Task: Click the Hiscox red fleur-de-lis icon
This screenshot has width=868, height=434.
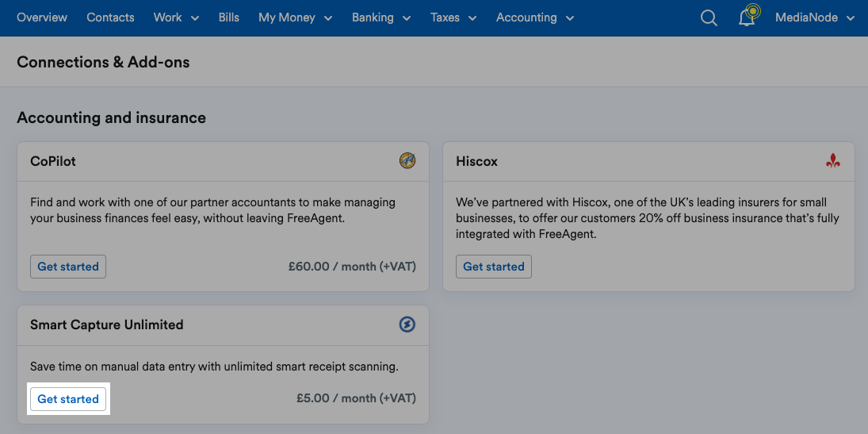Action: tap(832, 161)
